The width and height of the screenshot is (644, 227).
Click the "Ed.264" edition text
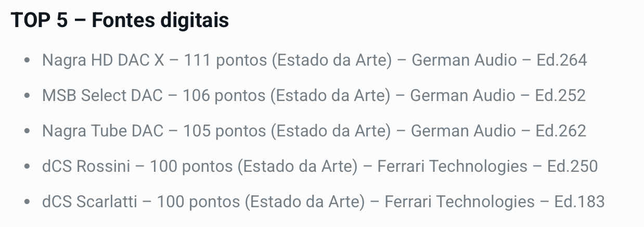click(562, 60)
